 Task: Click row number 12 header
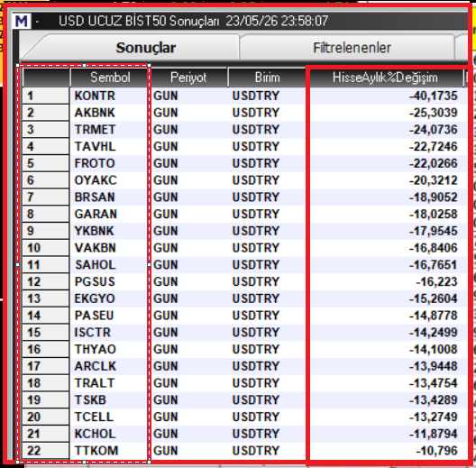pos(45,282)
